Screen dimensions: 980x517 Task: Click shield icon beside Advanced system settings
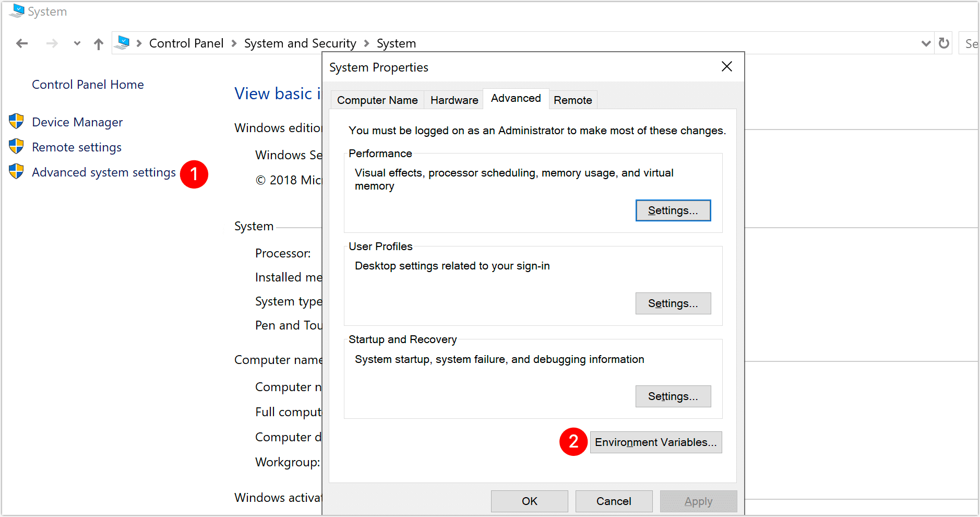coord(17,172)
